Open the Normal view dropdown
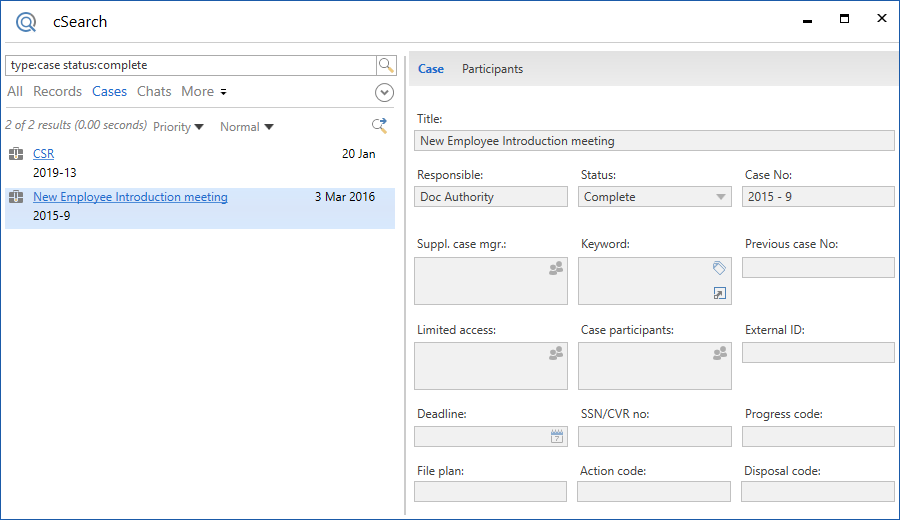Image resolution: width=900 pixels, height=520 pixels. coord(246,127)
